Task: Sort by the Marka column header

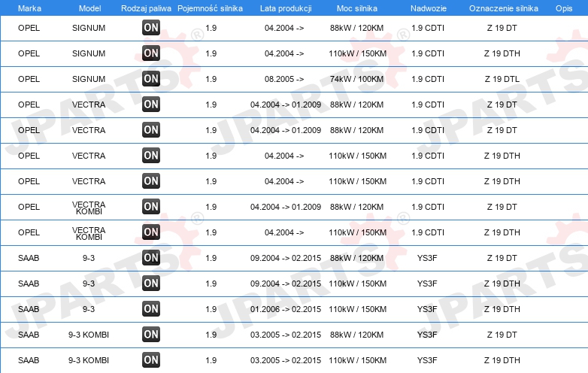Action: [x=29, y=8]
